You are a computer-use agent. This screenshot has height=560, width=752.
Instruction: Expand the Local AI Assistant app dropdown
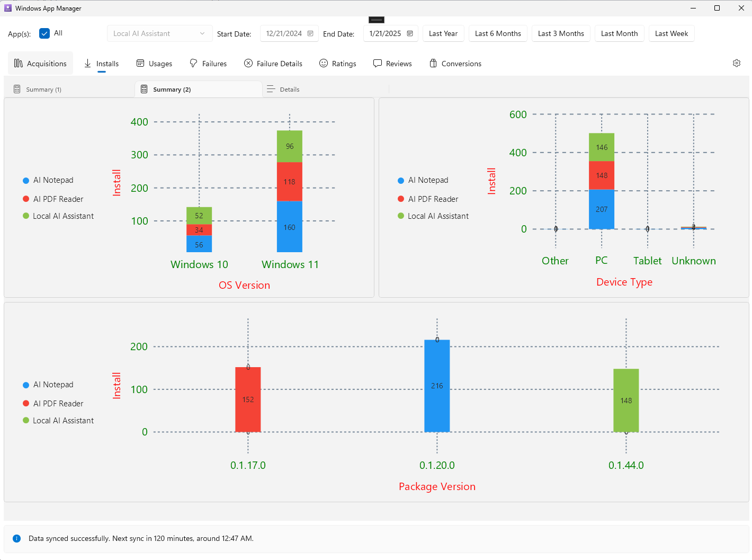click(159, 33)
